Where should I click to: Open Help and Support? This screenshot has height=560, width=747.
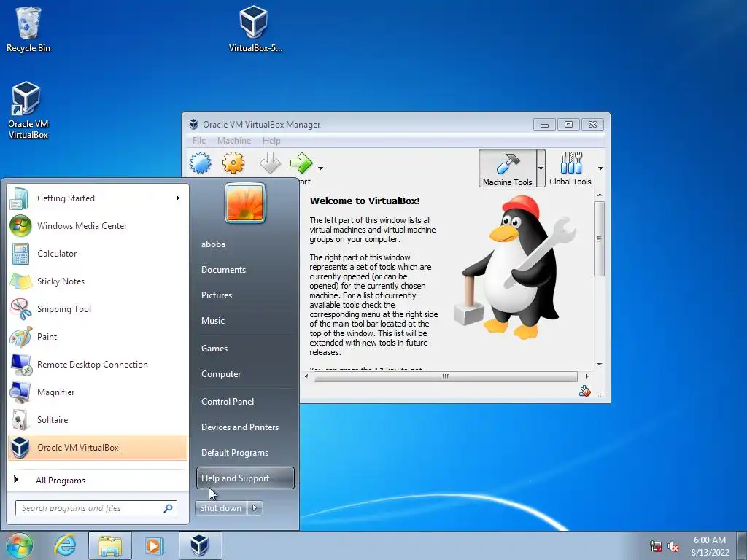(245, 478)
